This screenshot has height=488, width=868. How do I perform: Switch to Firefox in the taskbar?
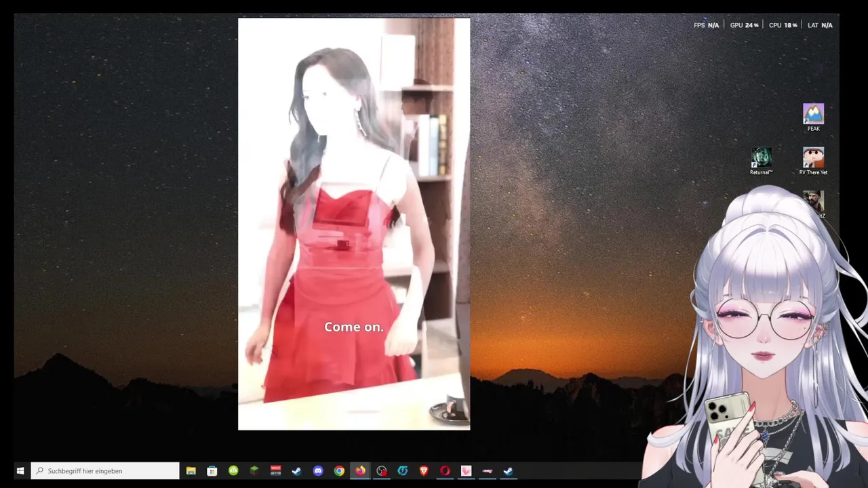tap(360, 470)
